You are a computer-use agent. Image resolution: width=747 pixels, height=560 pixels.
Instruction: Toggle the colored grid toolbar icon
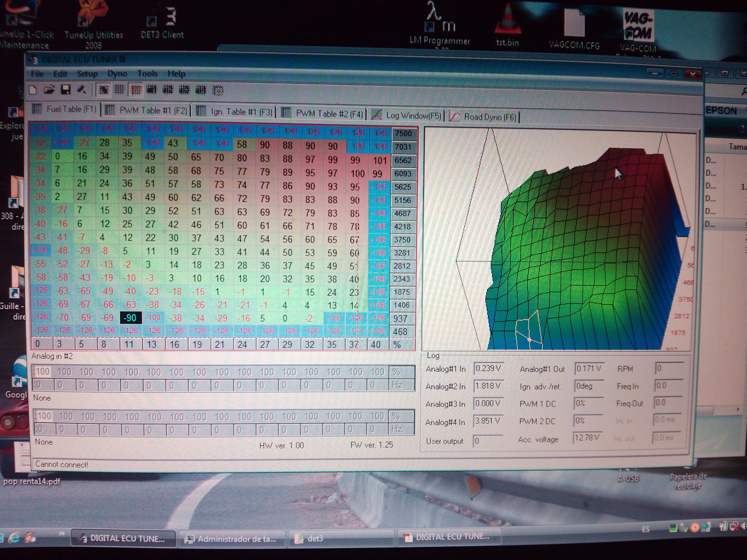(104, 90)
